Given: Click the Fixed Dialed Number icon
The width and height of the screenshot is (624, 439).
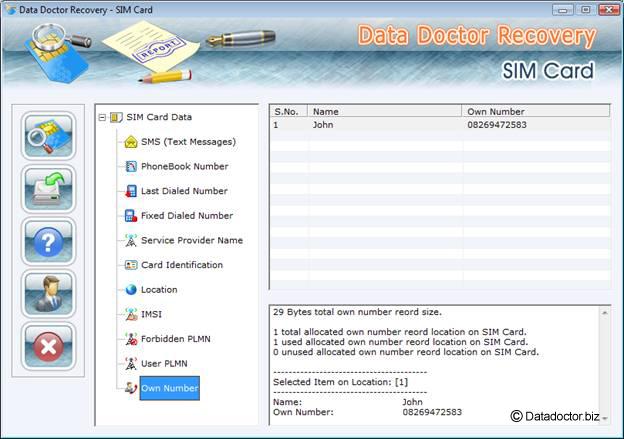Looking at the screenshot, I should point(131,216).
